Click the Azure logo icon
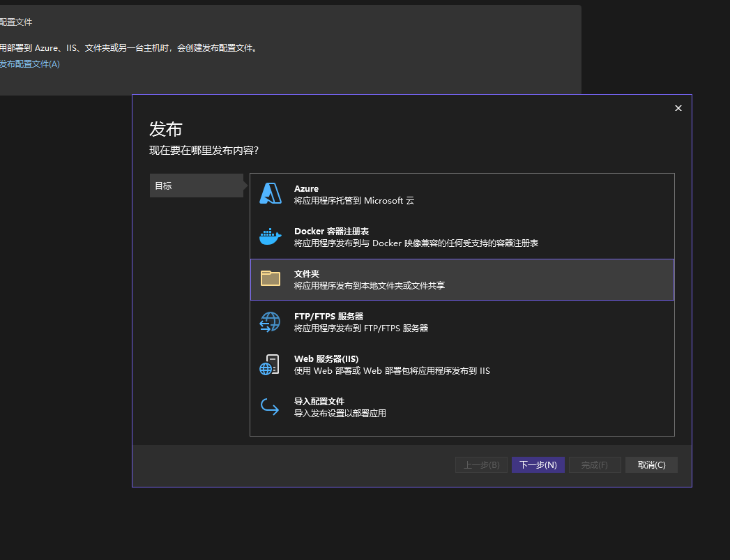 (270, 194)
